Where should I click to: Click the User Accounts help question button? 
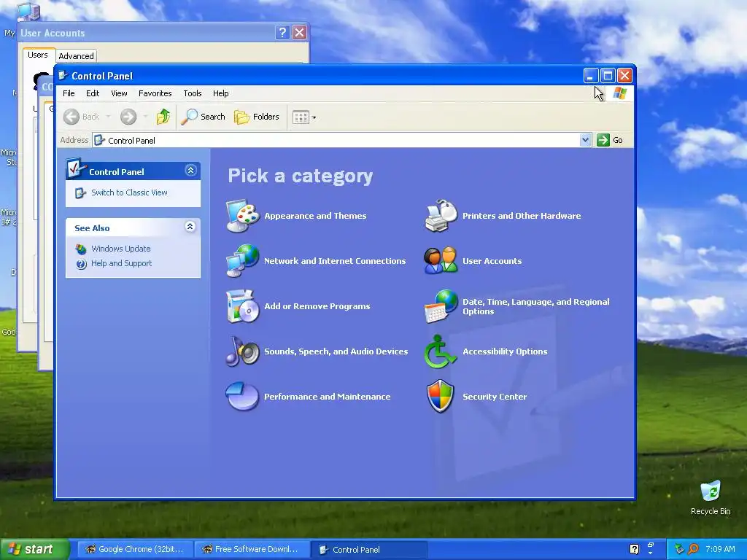tap(282, 32)
